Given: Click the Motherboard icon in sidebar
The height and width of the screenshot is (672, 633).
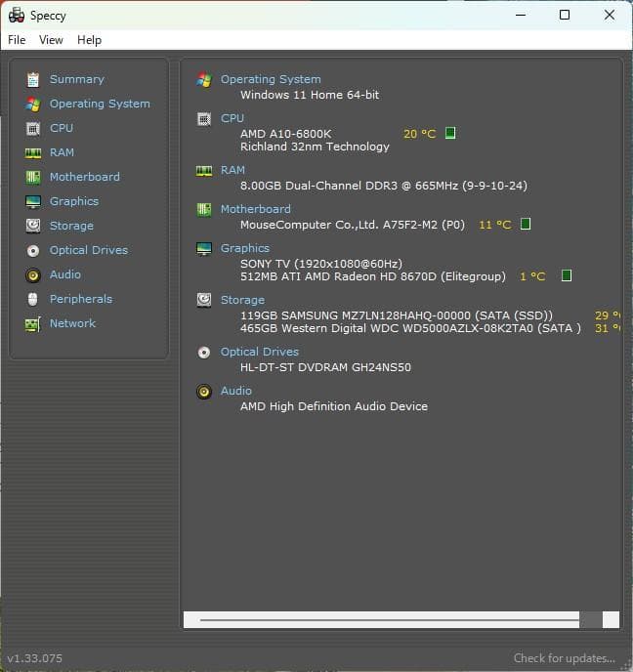Looking at the screenshot, I should [33, 177].
